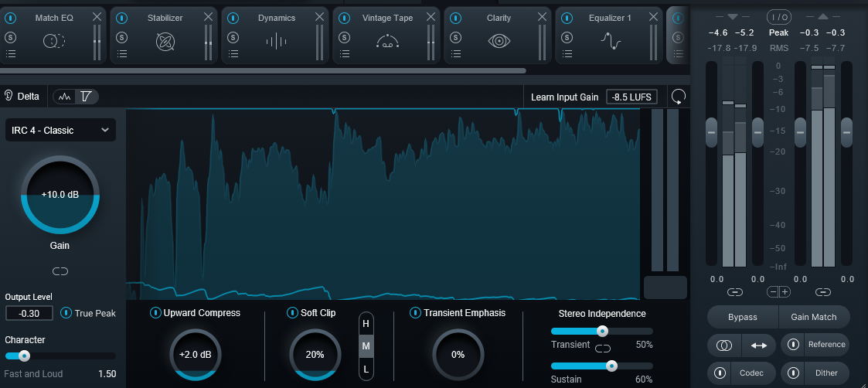The height and width of the screenshot is (388, 868).
Task: Remove the Equalizer 1 module
Action: pyautogui.click(x=653, y=16)
